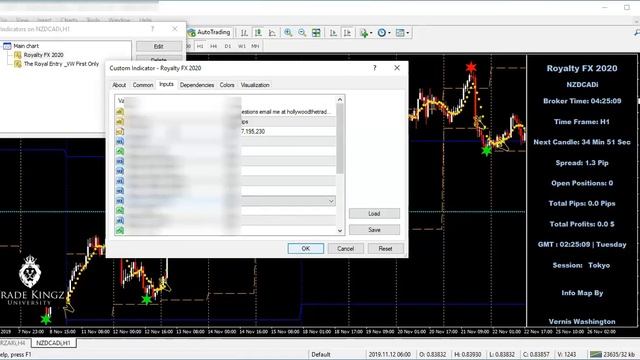Click the Session: Tokyo label
Viewport: 640px width, 360px height.
pyautogui.click(x=581, y=265)
